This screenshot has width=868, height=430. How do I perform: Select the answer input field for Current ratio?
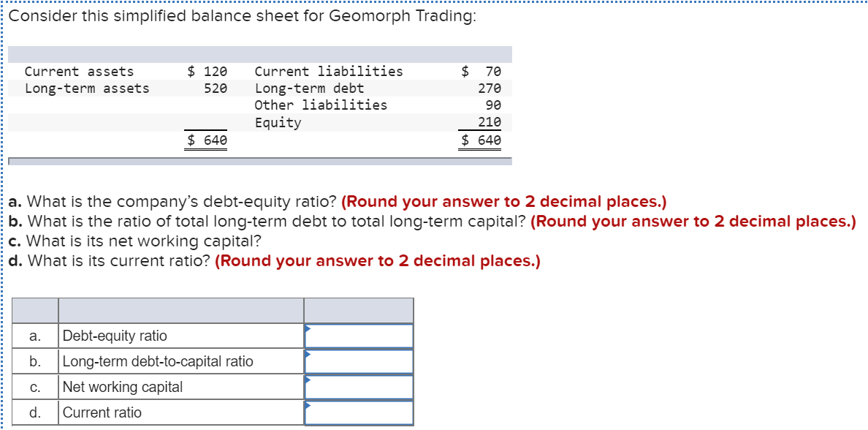362,412
